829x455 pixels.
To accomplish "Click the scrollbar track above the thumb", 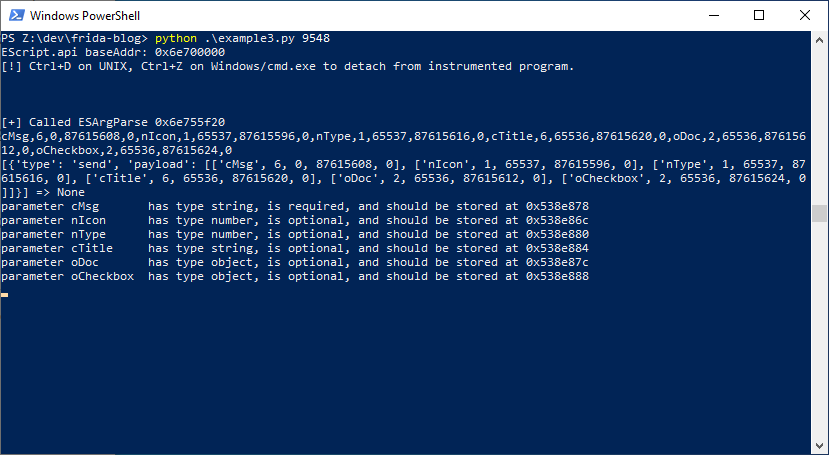I will pyautogui.click(x=820, y=120).
